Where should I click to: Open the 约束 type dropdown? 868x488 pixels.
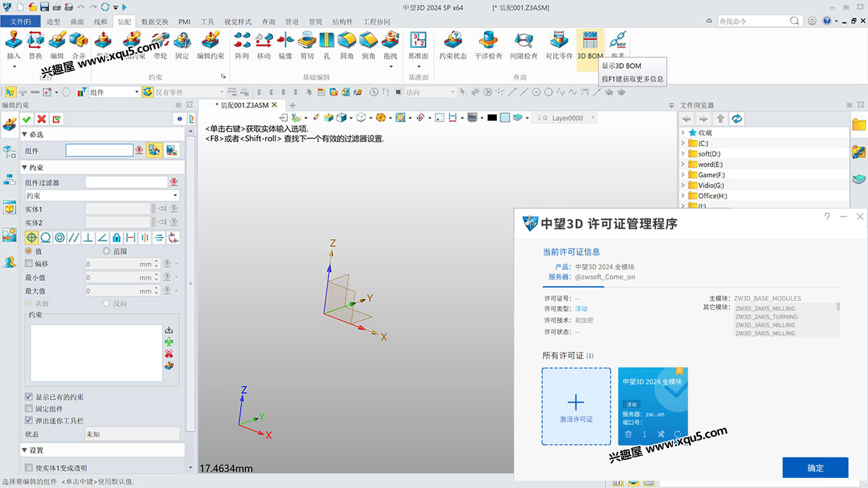click(x=102, y=195)
